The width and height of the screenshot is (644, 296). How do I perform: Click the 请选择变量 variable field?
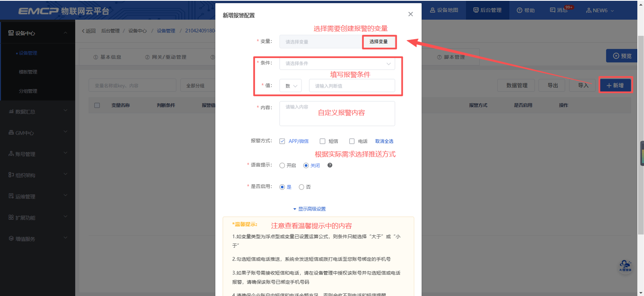pyautogui.click(x=321, y=42)
